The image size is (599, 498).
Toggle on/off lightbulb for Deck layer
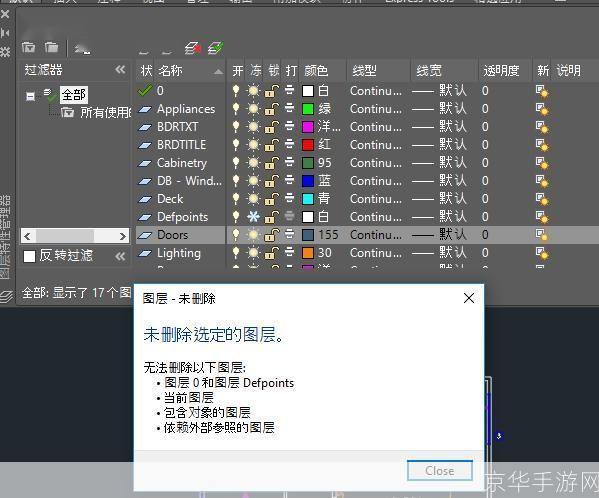pos(236,199)
